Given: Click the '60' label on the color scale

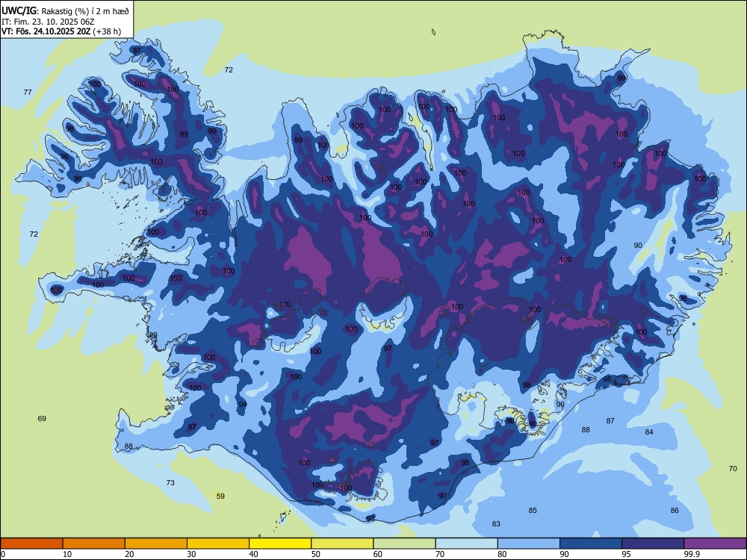Looking at the screenshot, I should tap(378, 554).
